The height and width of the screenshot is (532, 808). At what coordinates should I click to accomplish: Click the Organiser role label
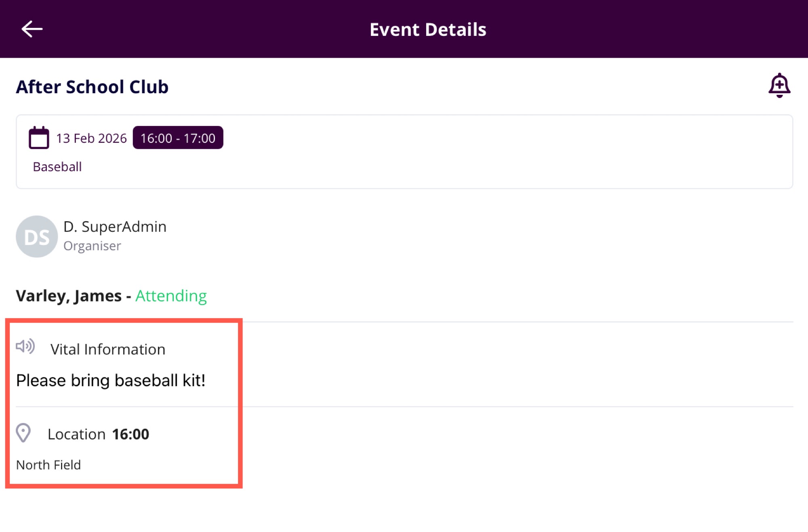pyautogui.click(x=92, y=246)
